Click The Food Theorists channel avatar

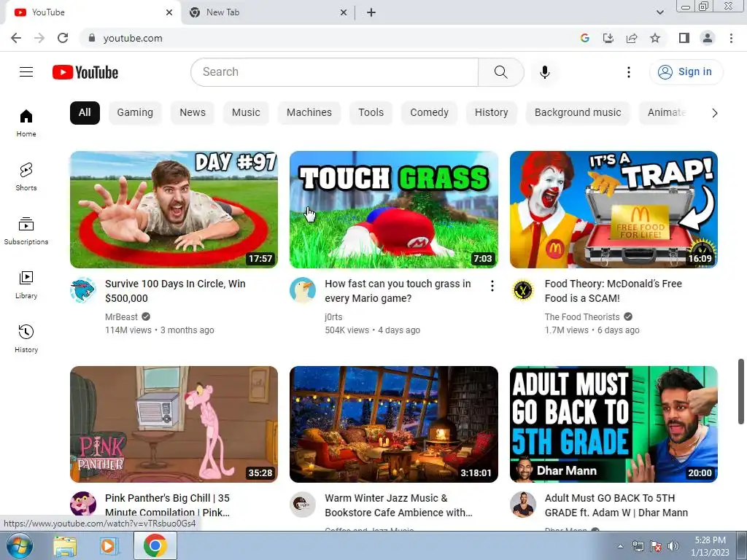[x=522, y=290]
